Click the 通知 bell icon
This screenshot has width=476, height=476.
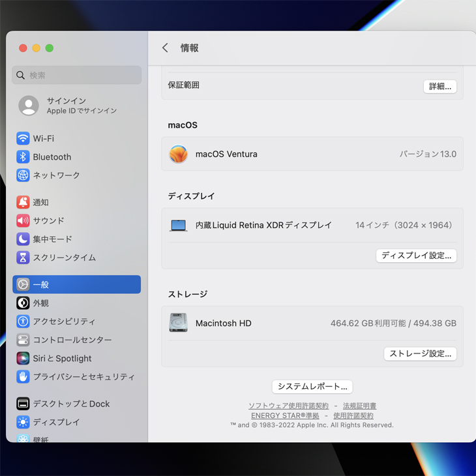pos(23,202)
